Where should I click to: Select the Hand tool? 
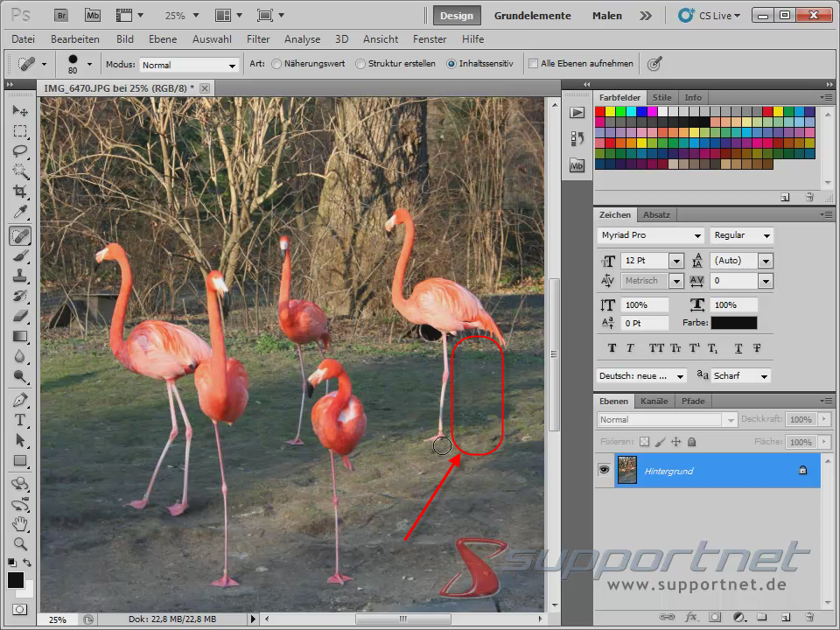pyautogui.click(x=20, y=522)
